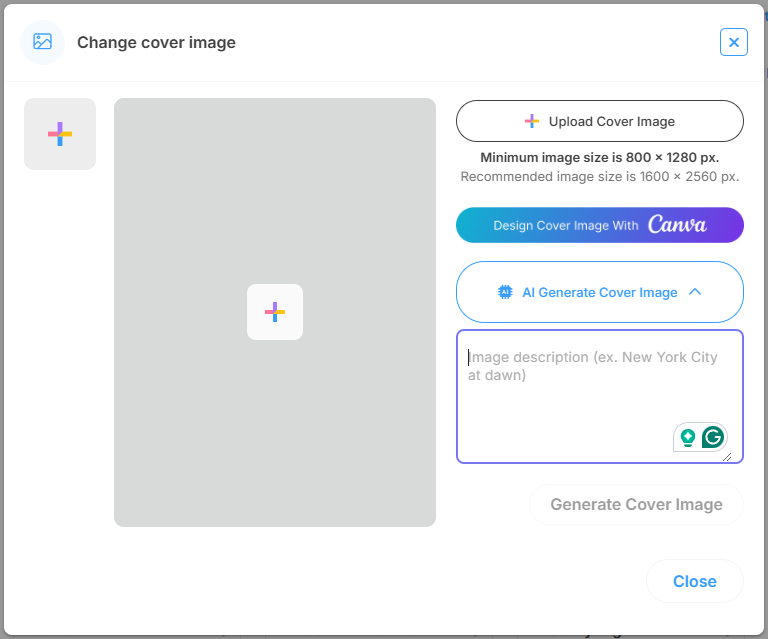Viewport: 768px width, 639px height.
Task: Select the small plus thumbnail tile
Action: [x=60, y=134]
